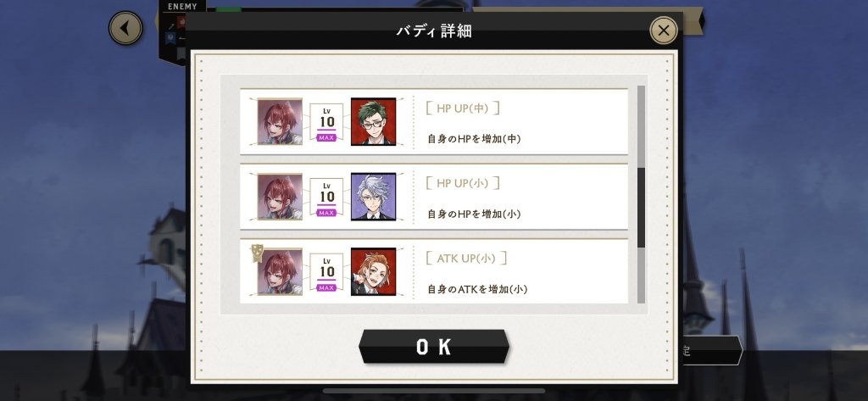The image size is (868, 401).
Task: Tap the card badge on the third row
Action: click(256, 253)
